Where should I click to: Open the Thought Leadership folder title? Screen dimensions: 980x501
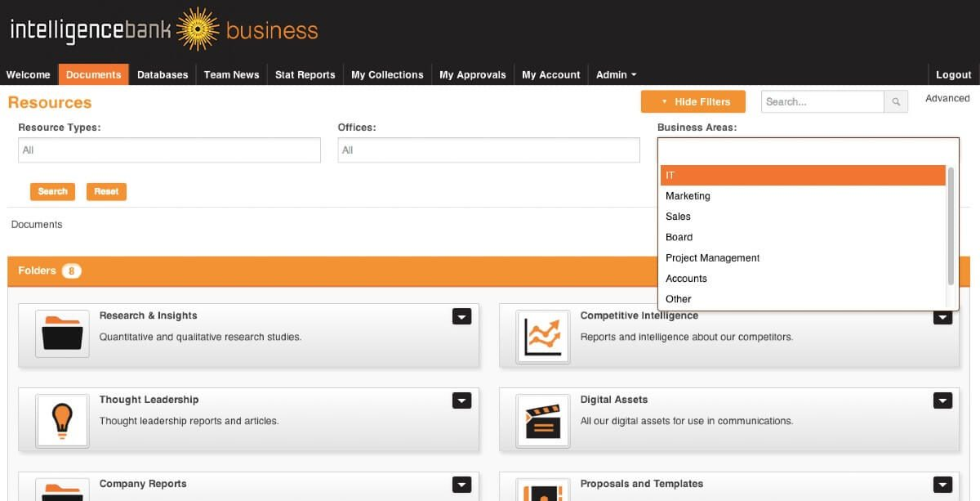point(149,400)
